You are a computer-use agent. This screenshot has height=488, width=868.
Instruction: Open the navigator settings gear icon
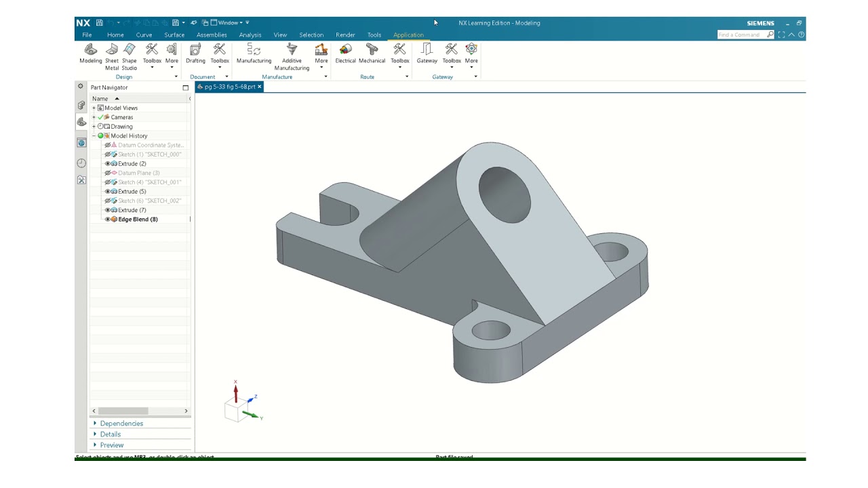click(x=81, y=87)
